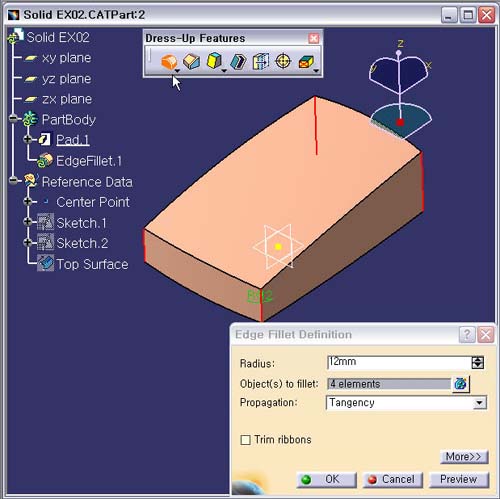Select the Edge Fillet tool icon
Screen dimensions: 500x499
click(x=169, y=62)
